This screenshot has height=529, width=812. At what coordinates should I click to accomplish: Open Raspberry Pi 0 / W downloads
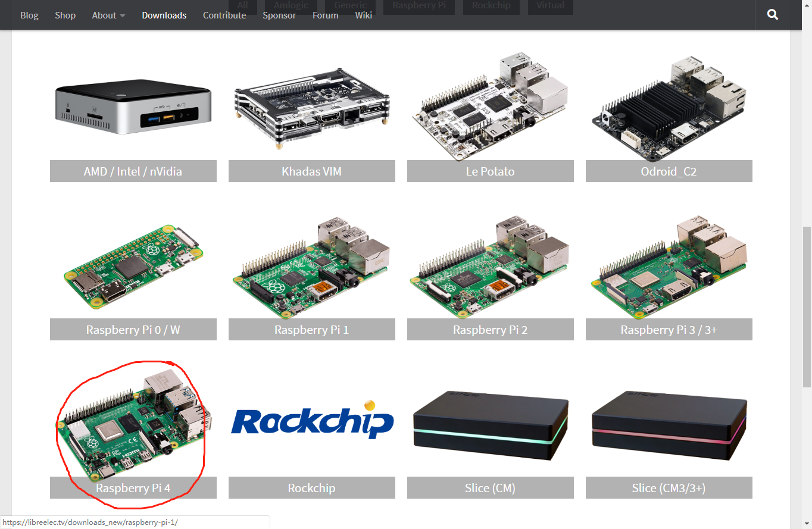coord(133,330)
